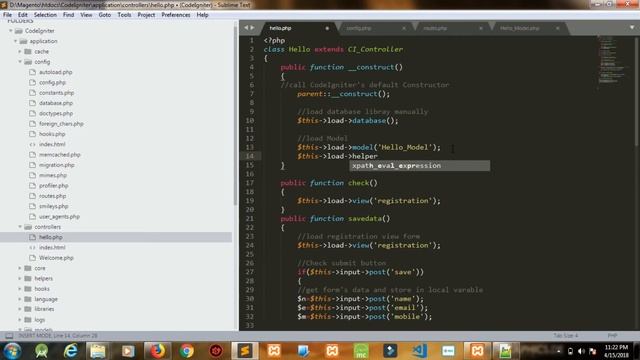Click the minimap code preview
Viewport: 640px width, 360px height.
[611, 61]
